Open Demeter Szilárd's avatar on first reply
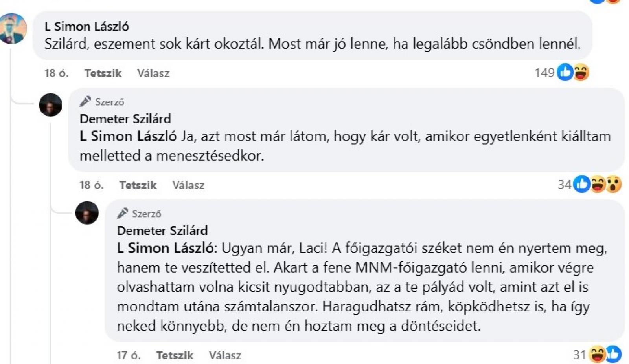 coord(50,105)
